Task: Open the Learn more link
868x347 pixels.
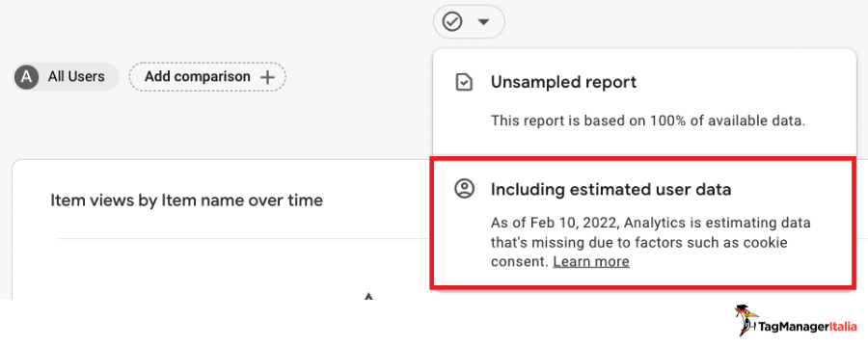Action: 591,261
